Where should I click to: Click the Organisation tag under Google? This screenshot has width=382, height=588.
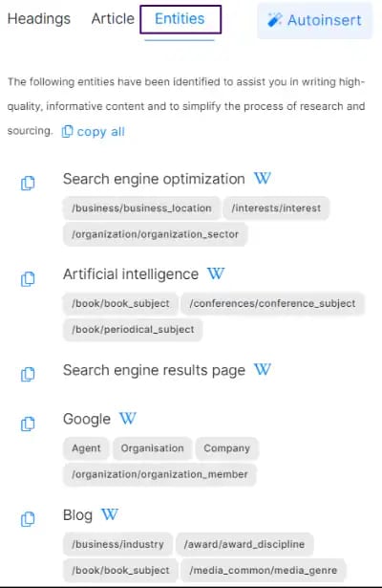click(153, 448)
